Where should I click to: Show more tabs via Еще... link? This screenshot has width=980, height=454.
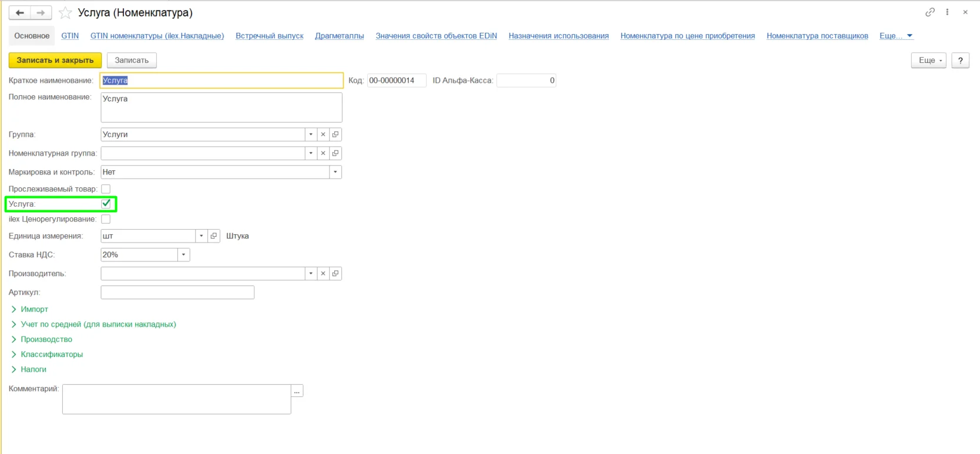(896, 36)
